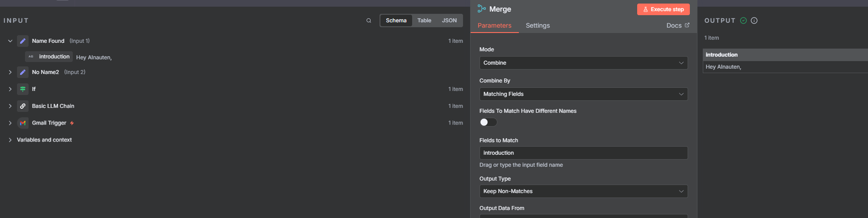This screenshot has width=868, height=218.
Task: Click the Name Found edit node icon
Action: click(x=23, y=41)
